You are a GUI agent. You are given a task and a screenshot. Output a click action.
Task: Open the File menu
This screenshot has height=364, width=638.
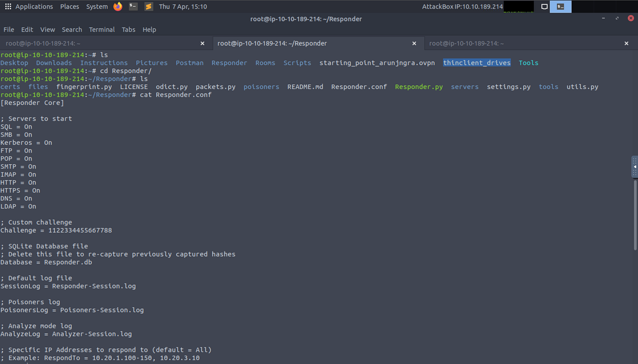[x=9, y=30]
